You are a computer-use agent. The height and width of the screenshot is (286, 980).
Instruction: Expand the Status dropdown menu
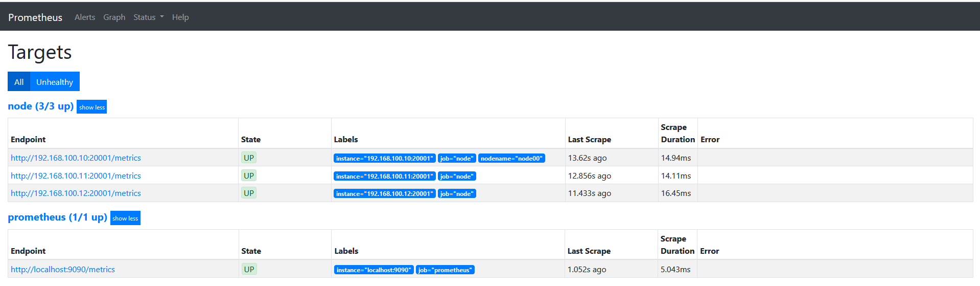tap(148, 17)
